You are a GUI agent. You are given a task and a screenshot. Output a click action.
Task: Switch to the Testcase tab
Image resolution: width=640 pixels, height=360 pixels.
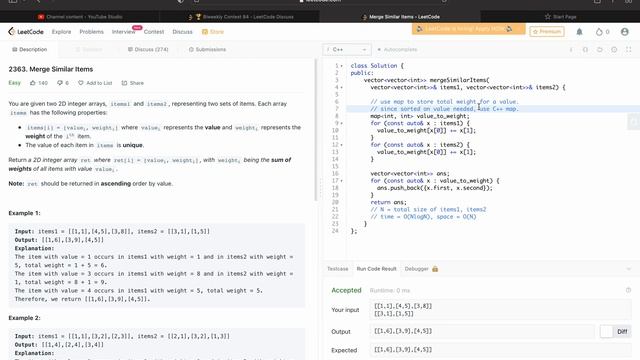click(338, 269)
